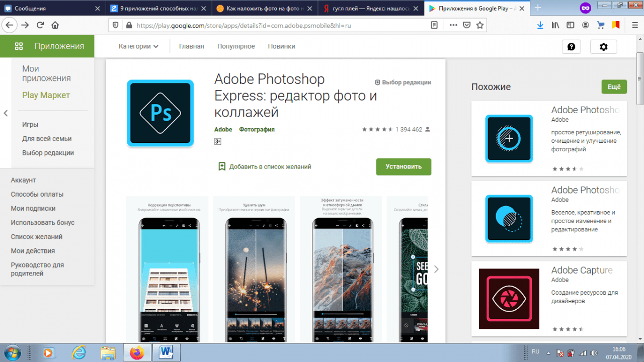Screen dimensions: 644x362
Task: Click the shopping cart extension icon
Action: (x=601, y=25)
